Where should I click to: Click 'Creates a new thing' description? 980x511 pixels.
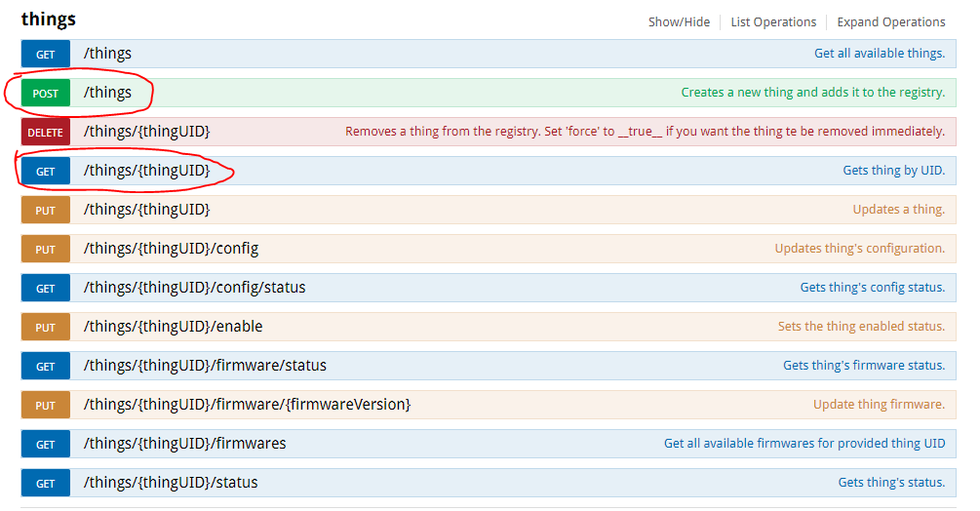click(x=813, y=93)
